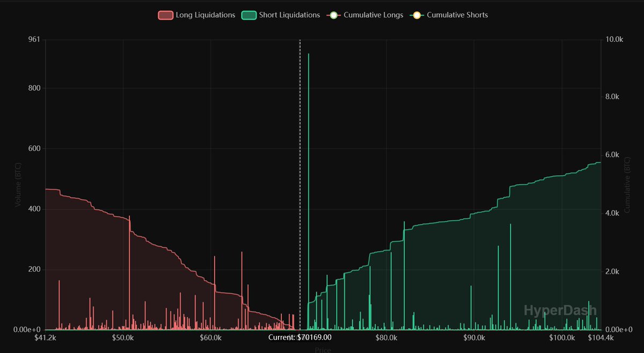Click the 961 left axis label

click(x=34, y=40)
